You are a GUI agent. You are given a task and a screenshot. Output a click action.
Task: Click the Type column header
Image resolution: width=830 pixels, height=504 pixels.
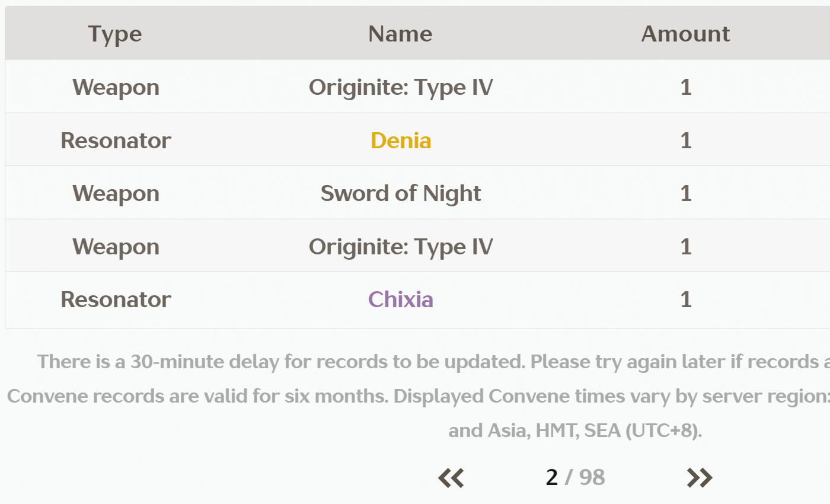pyautogui.click(x=115, y=34)
